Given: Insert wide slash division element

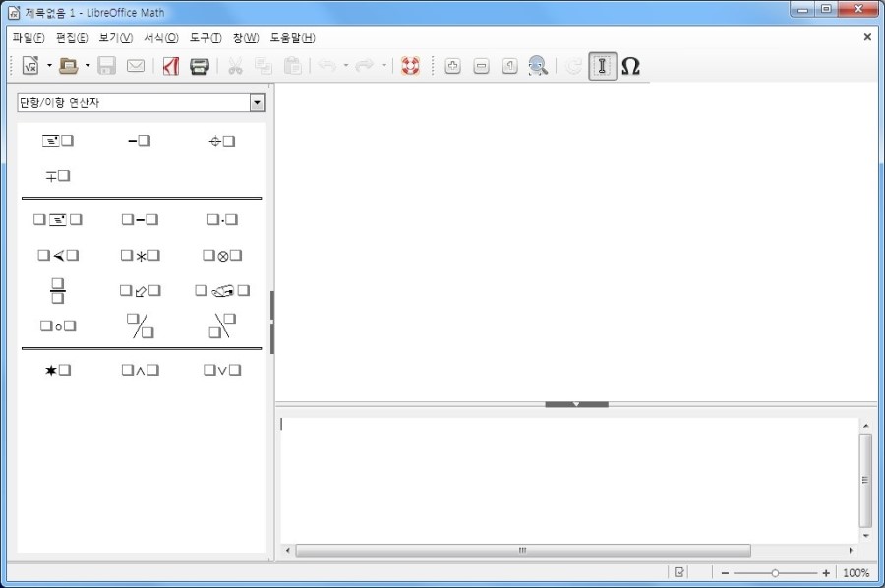Looking at the screenshot, I should click(140, 325).
